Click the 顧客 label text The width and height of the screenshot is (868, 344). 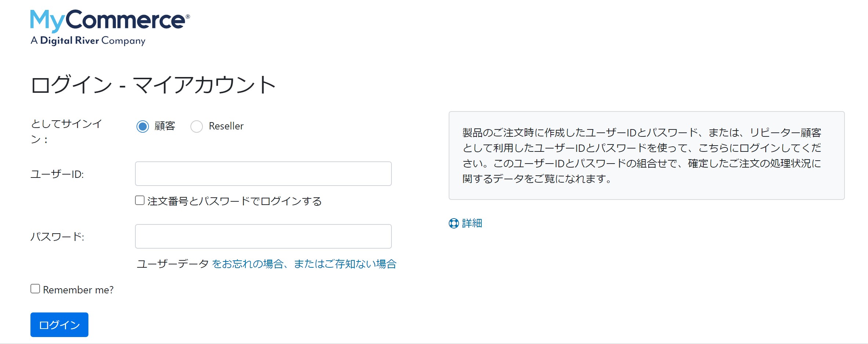point(165,126)
